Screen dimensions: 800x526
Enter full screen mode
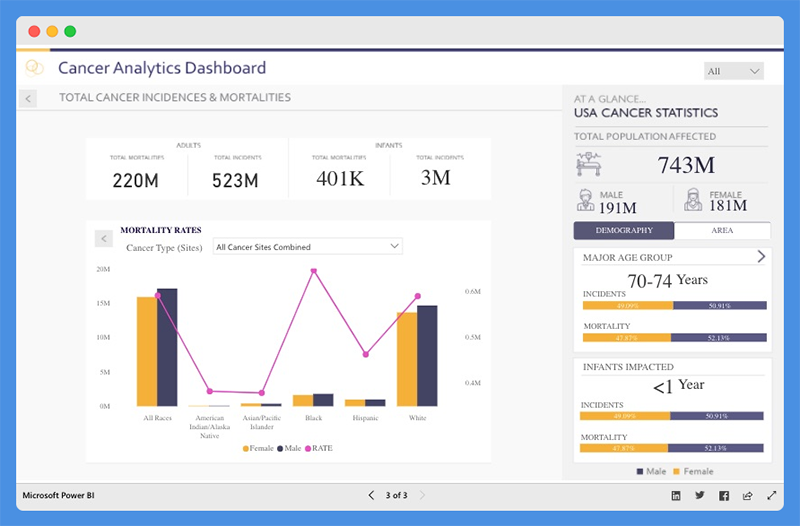772,495
